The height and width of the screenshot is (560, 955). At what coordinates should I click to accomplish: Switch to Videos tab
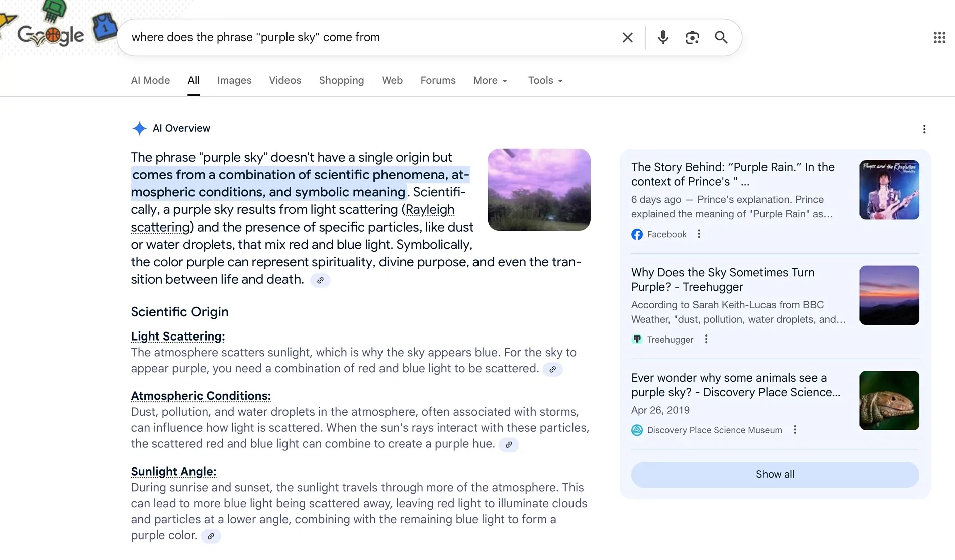point(285,80)
